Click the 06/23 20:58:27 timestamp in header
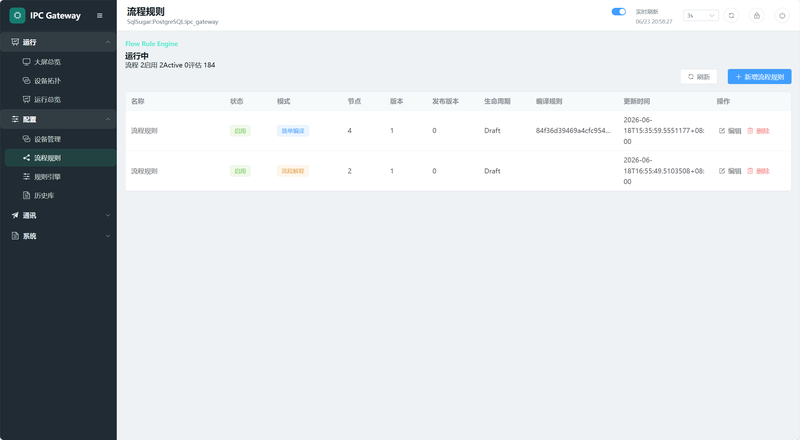This screenshot has width=800, height=440. (654, 21)
